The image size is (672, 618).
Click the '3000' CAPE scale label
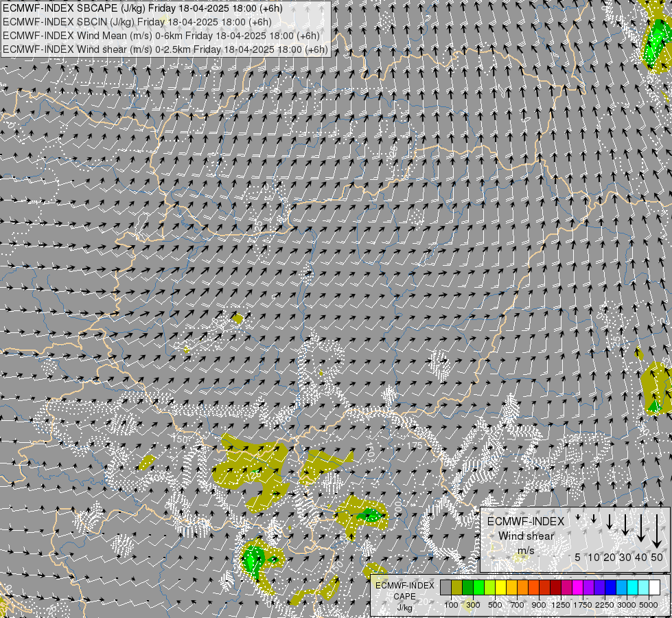click(x=627, y=605)
